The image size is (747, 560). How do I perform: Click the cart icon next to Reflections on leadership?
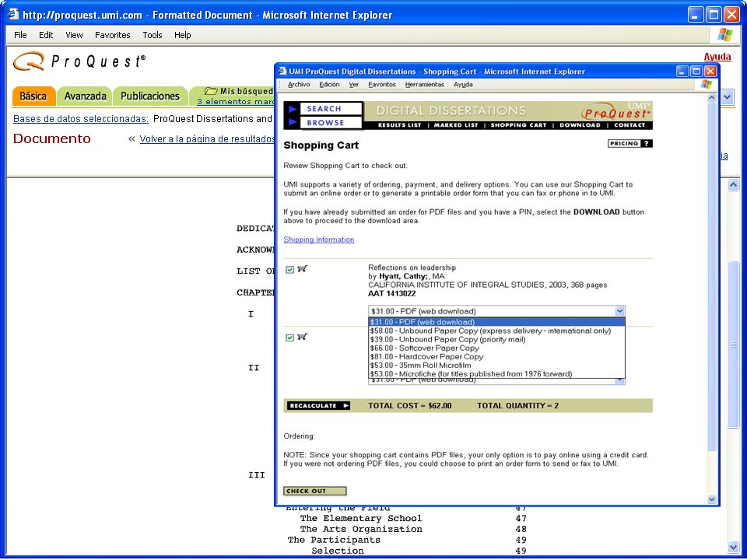(302, 269)
